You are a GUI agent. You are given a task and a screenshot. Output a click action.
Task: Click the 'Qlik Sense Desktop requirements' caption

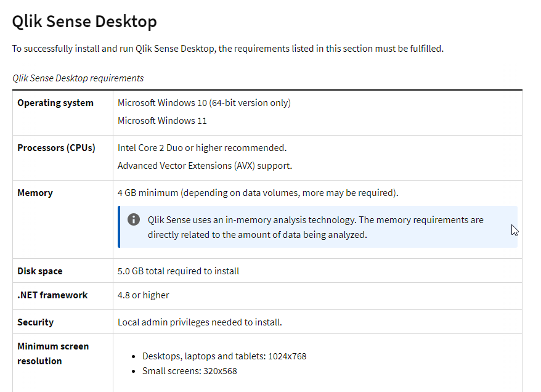78,78
